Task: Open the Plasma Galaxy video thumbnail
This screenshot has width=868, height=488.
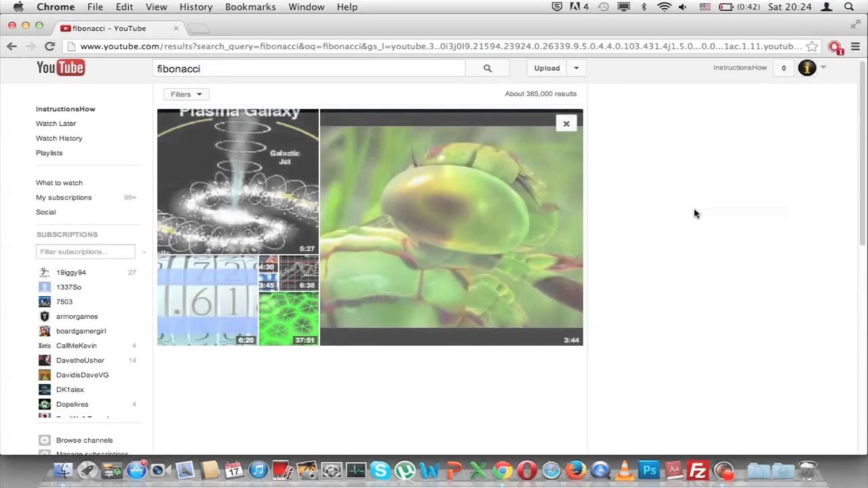Action: click(x=238, y=182)
